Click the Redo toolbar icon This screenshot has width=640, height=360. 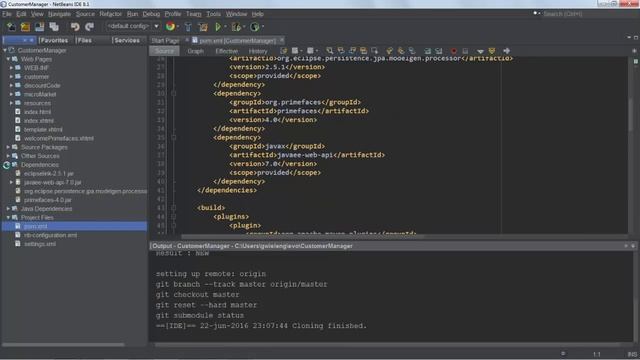[x=89, y=27]
